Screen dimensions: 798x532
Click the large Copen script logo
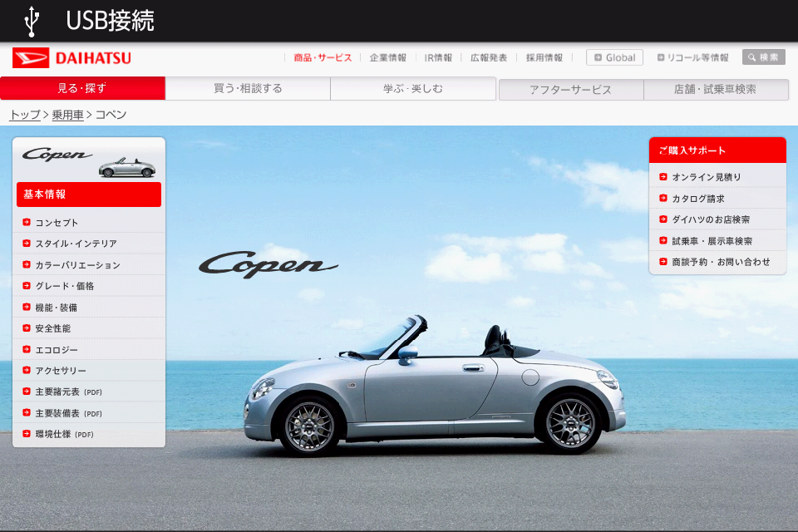click(x=268, y=264)
